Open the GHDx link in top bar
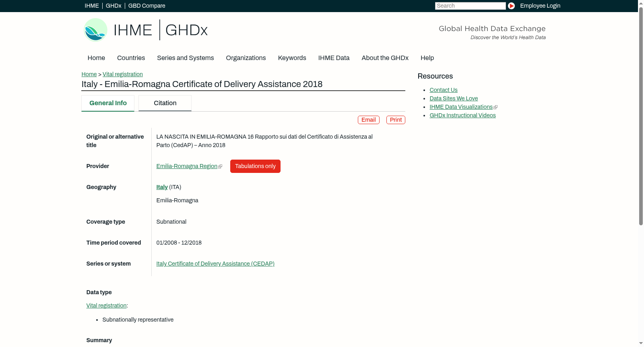This screenshot has width=644, height=347. (x=114, y=6)
